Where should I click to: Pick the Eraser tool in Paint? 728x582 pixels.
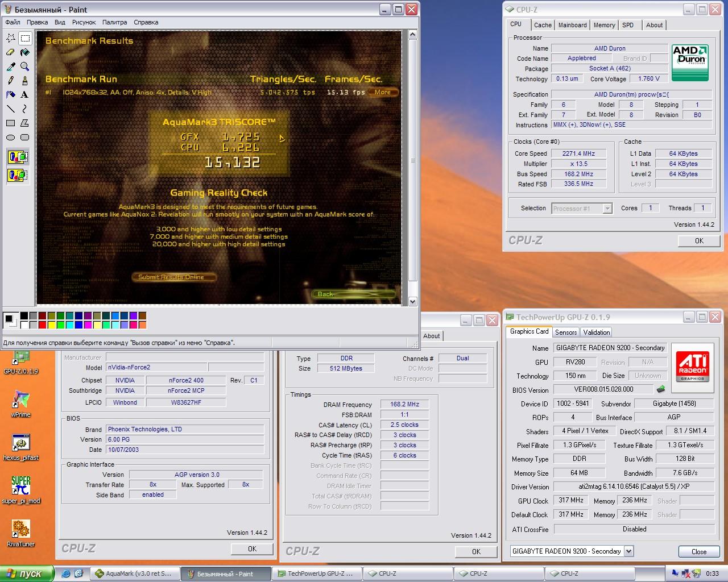click(x=11, y=52)
